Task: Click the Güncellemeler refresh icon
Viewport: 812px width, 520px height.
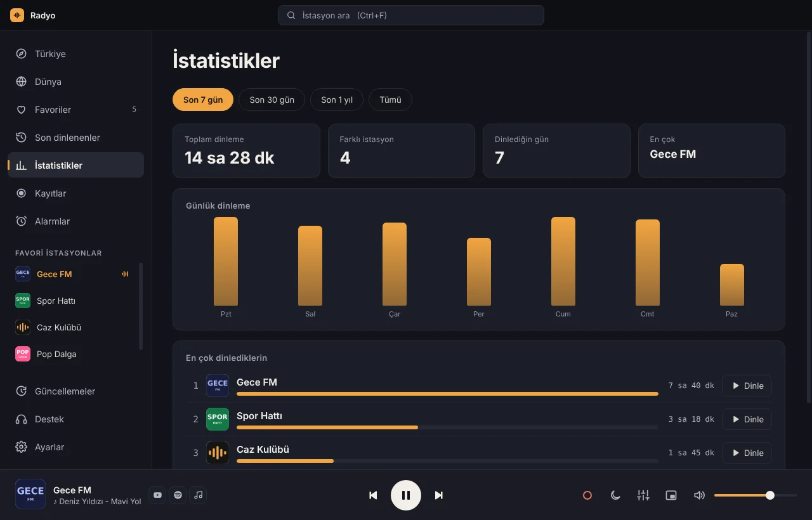Action: tap(21, 391)
